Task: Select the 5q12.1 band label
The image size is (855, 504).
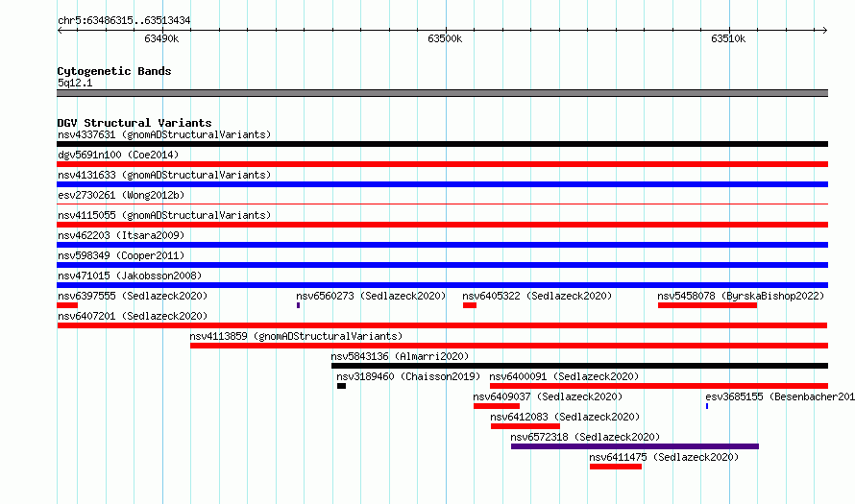Action: [75, 83]
